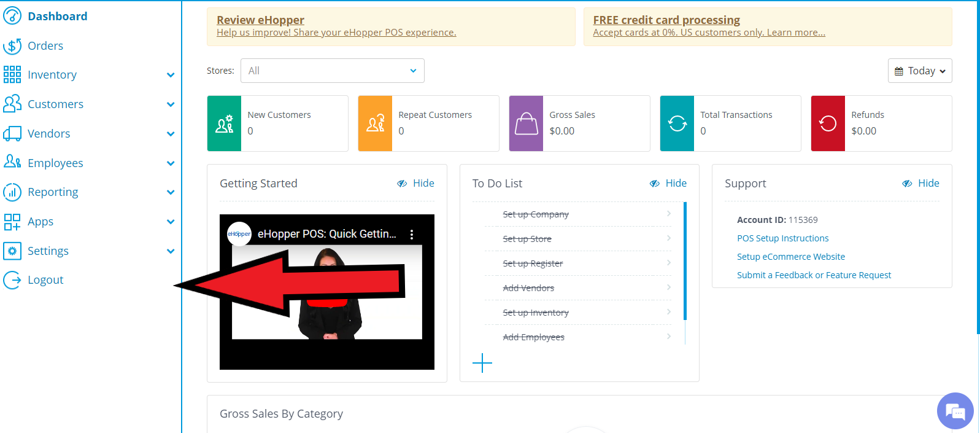Hide the Getting Started panel

click(416, 184)
